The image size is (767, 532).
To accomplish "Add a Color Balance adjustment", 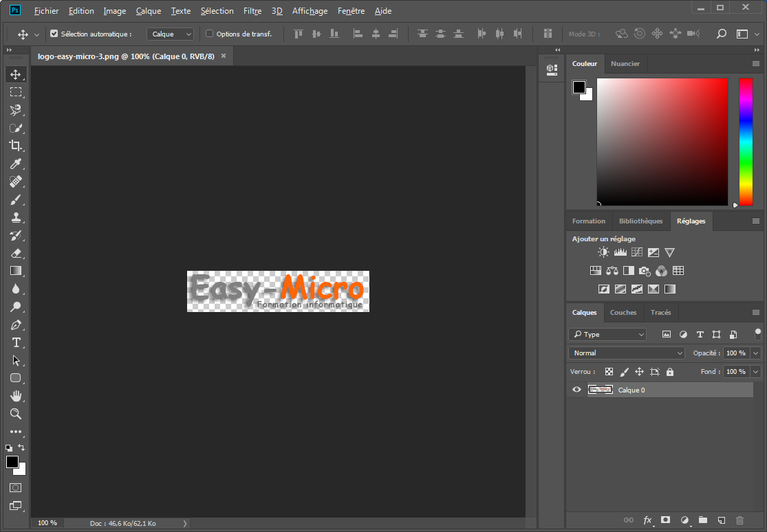I will tap(612, 271).
